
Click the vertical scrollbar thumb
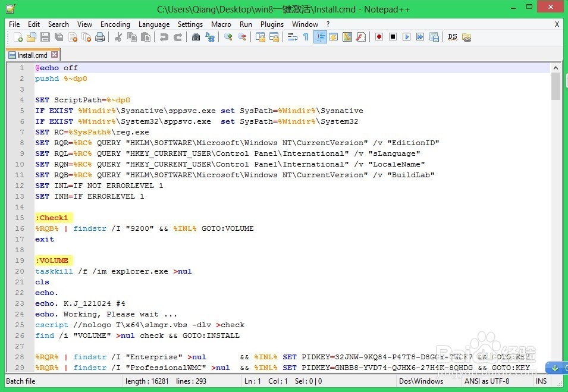click(556, 86)
